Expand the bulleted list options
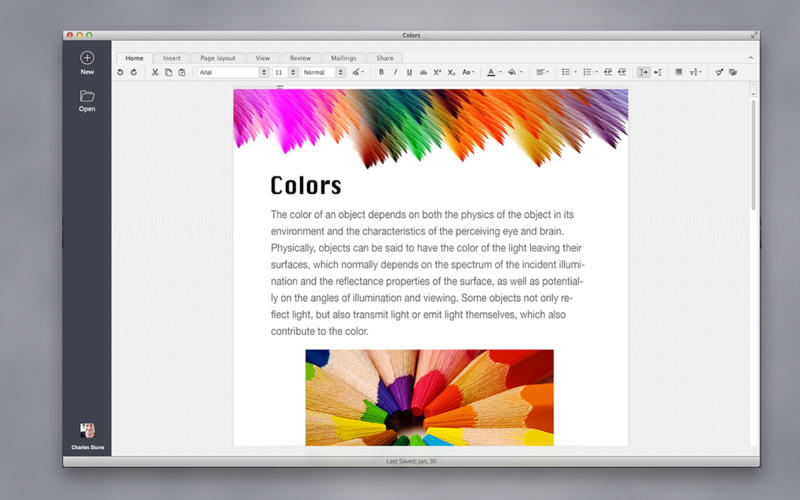The image size is (800, 500). [575, 72]
